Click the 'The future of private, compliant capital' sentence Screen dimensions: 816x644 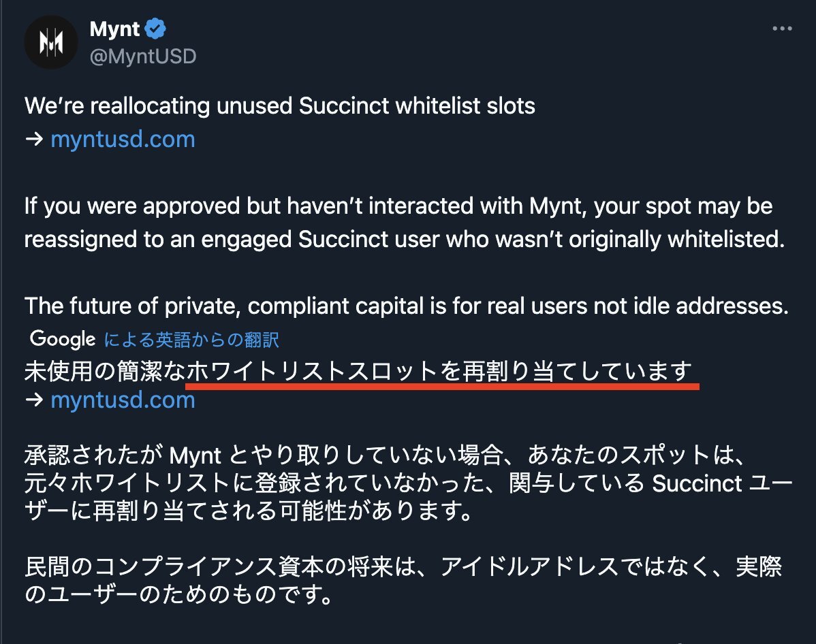[x=407, y=306]
